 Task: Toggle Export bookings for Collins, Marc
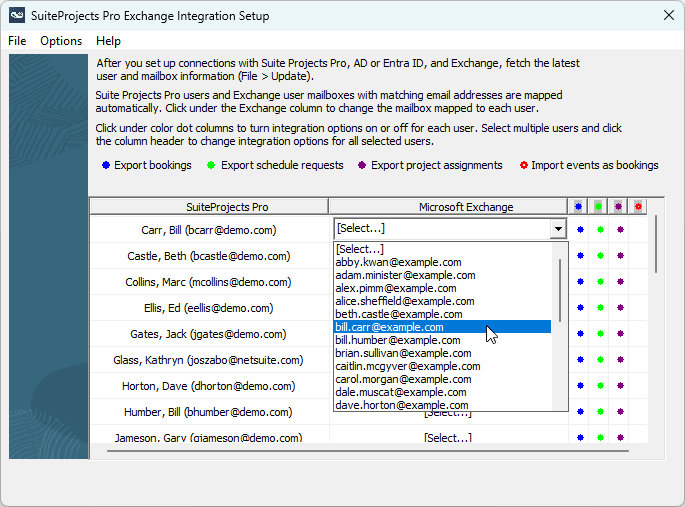coord(580,282)
